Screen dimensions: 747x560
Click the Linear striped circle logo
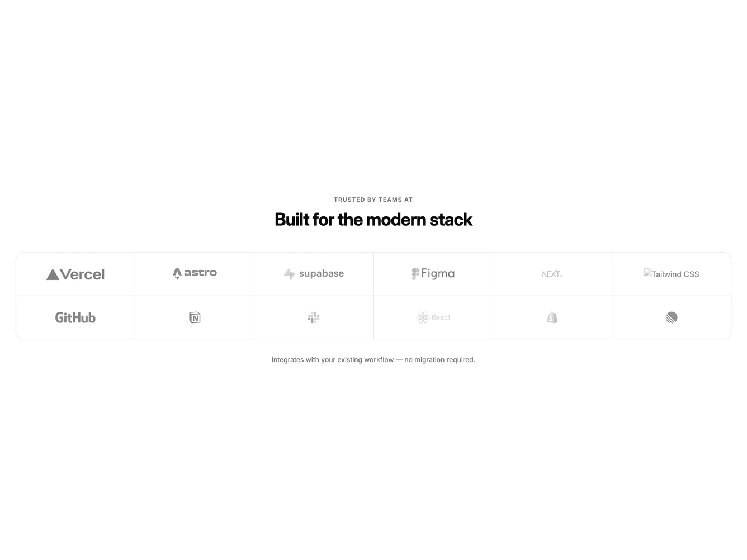click(x=672, y=317)
